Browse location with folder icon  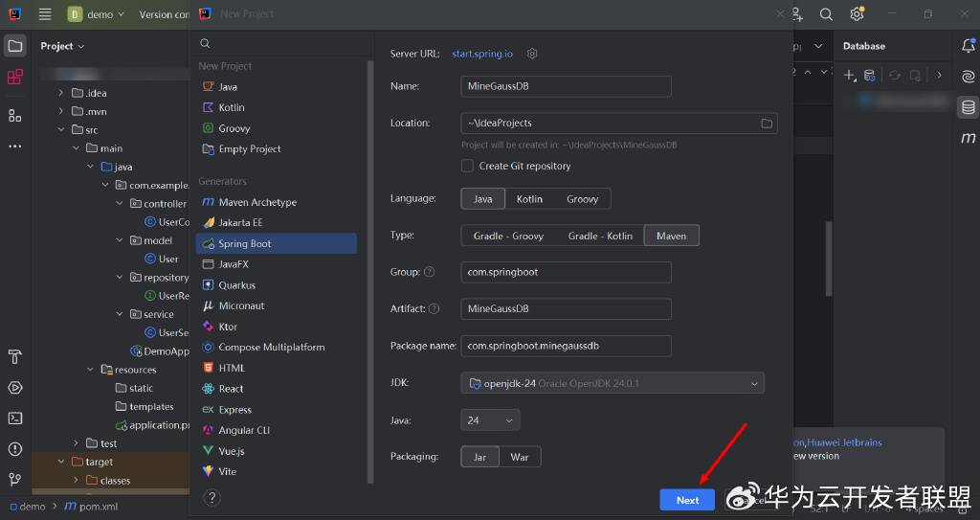[x=767, y=124]
